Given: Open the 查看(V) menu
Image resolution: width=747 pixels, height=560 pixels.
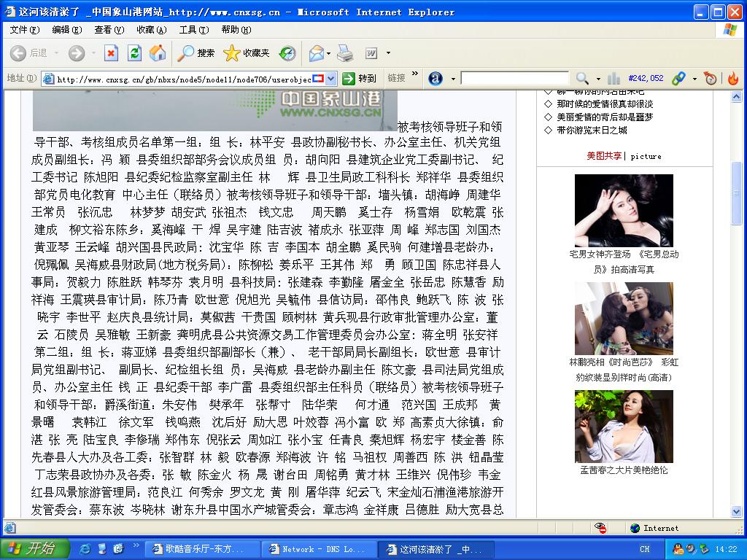Looking at the screenshot, I should point(109,29).
